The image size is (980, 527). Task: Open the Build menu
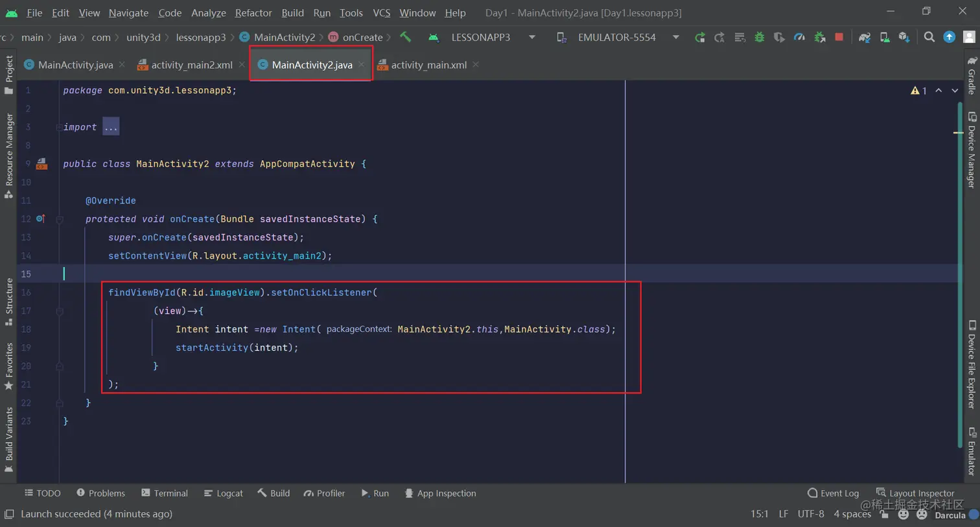pos(292,12)
